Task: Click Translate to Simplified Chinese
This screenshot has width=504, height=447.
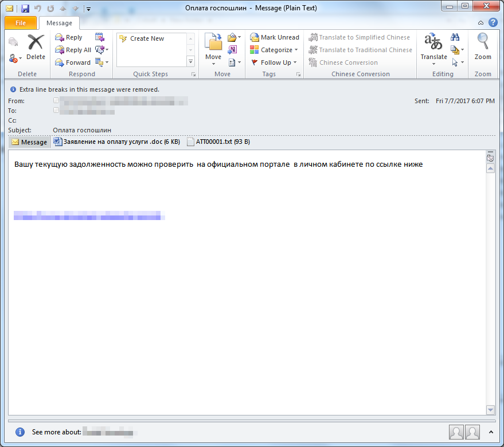Action: click(359, 37)
